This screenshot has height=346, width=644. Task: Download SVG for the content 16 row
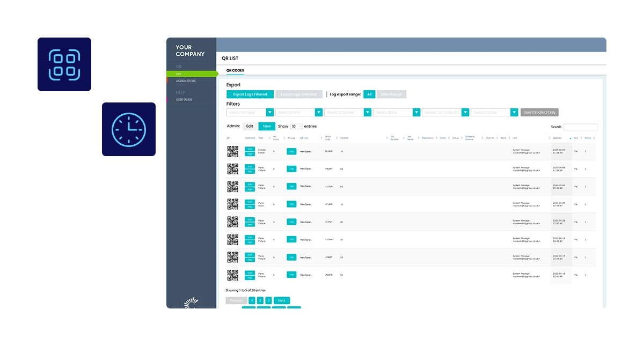[x=250, y=202]
